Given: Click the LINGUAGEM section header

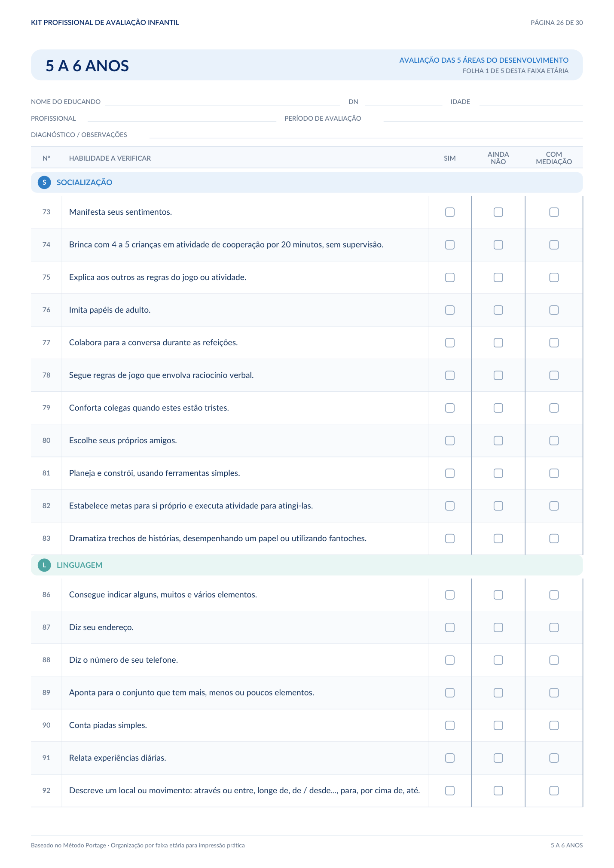Looking at the screenshot, I should (x=307, y=565).
